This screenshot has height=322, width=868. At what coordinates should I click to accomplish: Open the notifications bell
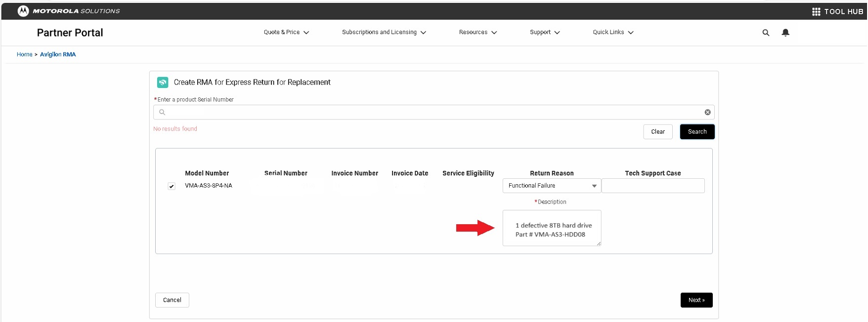785,33
